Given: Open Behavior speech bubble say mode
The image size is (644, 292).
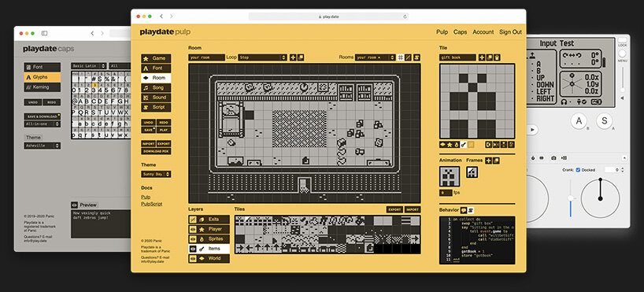Looking at the screenshot, I should click(464, 210).
